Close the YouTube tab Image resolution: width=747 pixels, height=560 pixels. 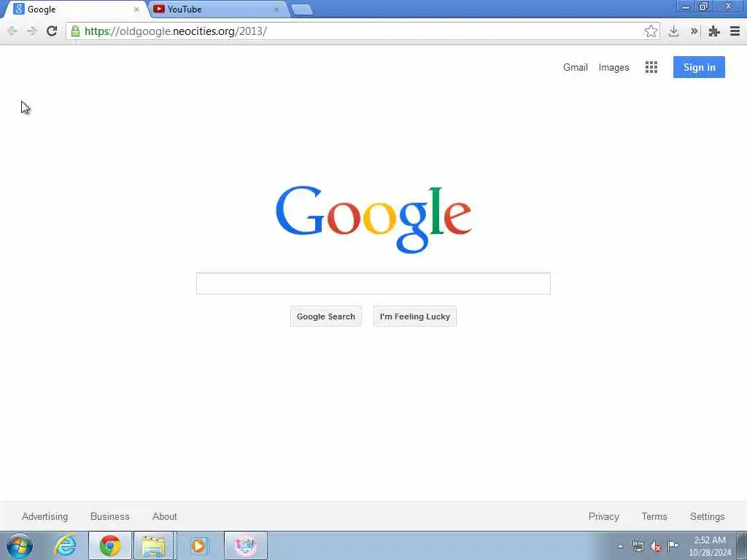coord(276,9)
